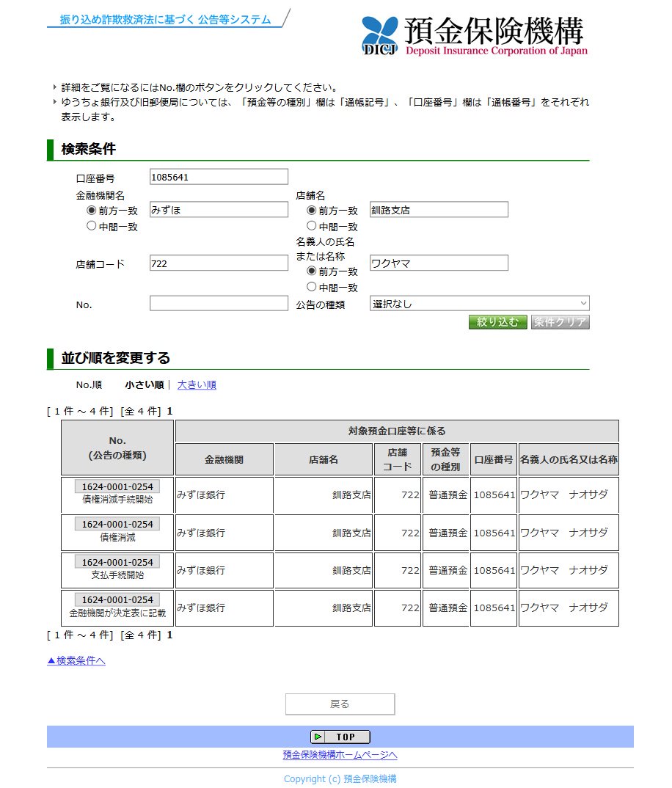
Task: Click みずほ銀行 cell in 支払手続開始 row
Action: pos(224,570)
